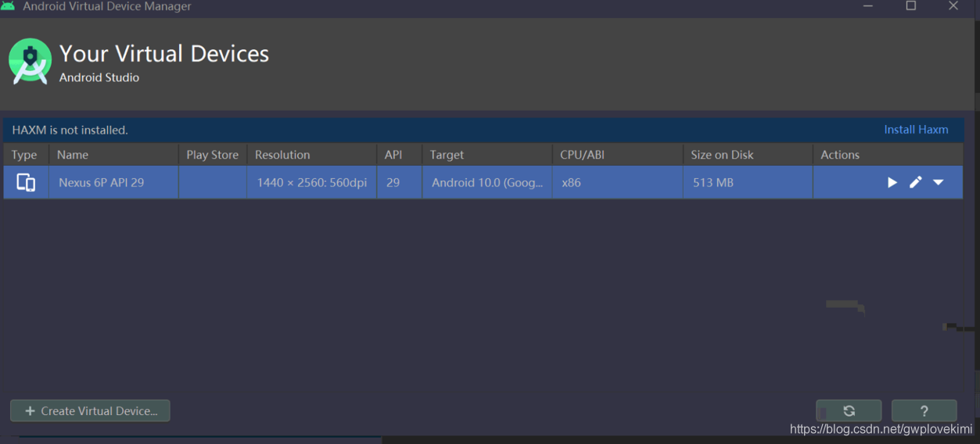Image resolution: width=980 pixels, height=444 pixels.
Task: Sort by the Type column header
Action: point(26,155)
